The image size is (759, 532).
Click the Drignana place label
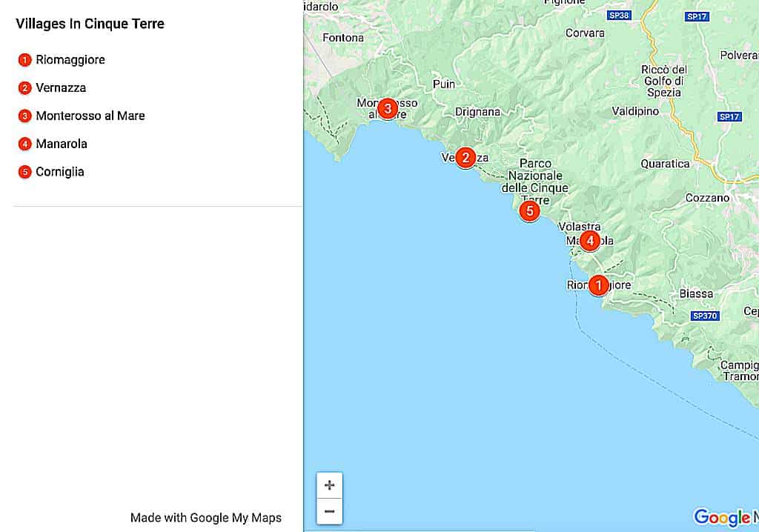pos(477,112)
